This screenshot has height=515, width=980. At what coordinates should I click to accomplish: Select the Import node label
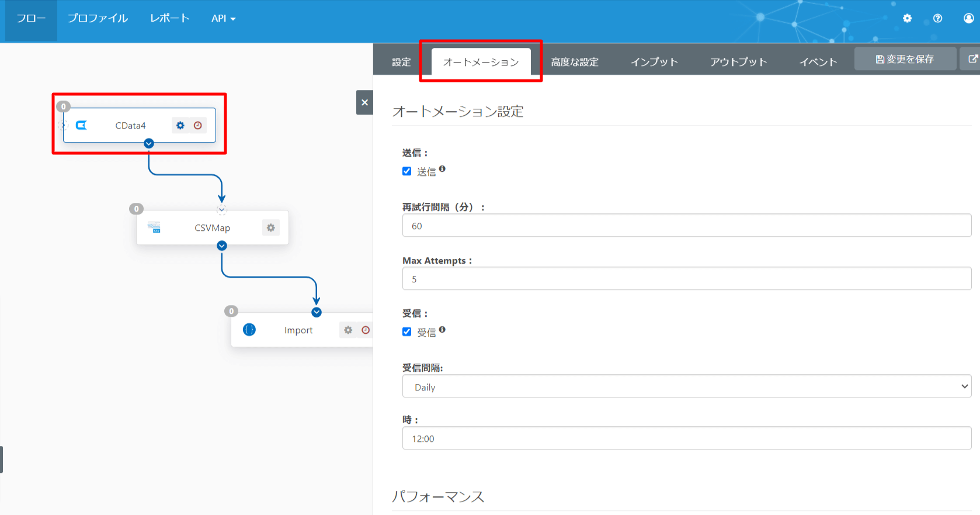pos(298,330)
